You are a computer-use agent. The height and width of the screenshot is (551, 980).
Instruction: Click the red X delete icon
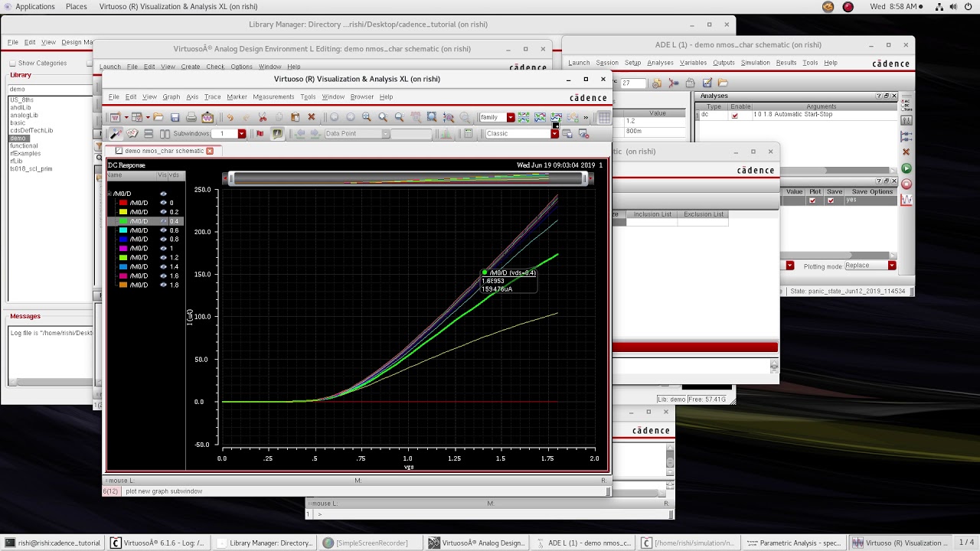pyautogui.click(x=311, y=117)
